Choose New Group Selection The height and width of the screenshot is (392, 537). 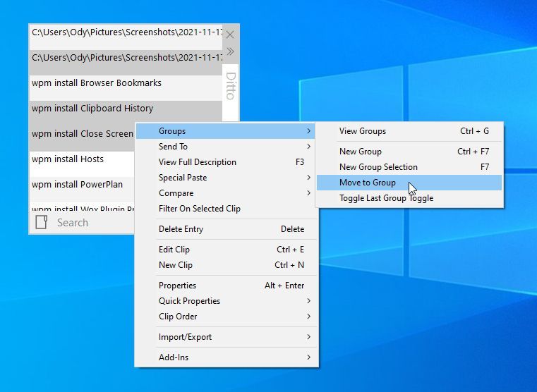click(x=409, y=167)
